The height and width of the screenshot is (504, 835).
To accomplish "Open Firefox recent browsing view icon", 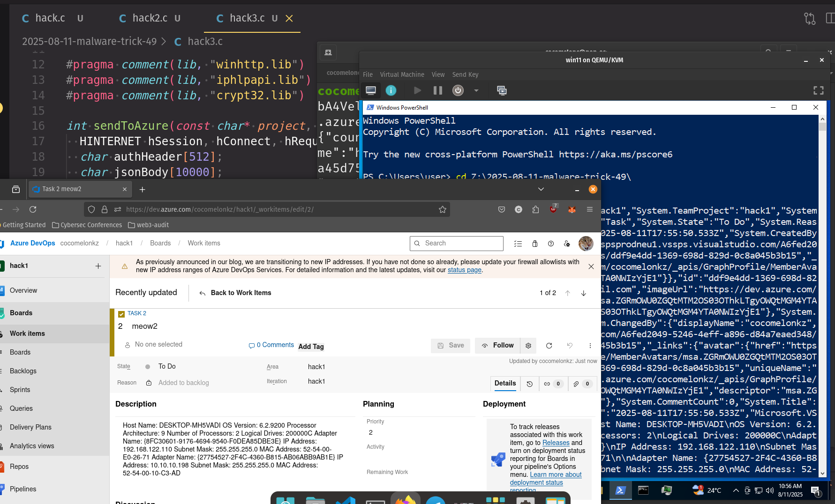I will [16, 189].
